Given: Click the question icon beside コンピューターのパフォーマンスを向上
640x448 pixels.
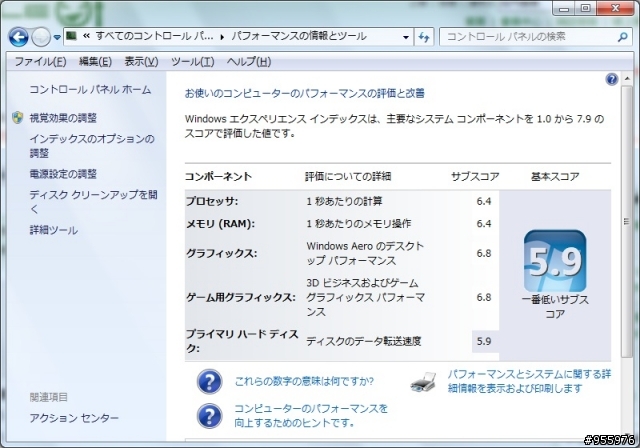Looking at the screenshot, I should (210, 416).
